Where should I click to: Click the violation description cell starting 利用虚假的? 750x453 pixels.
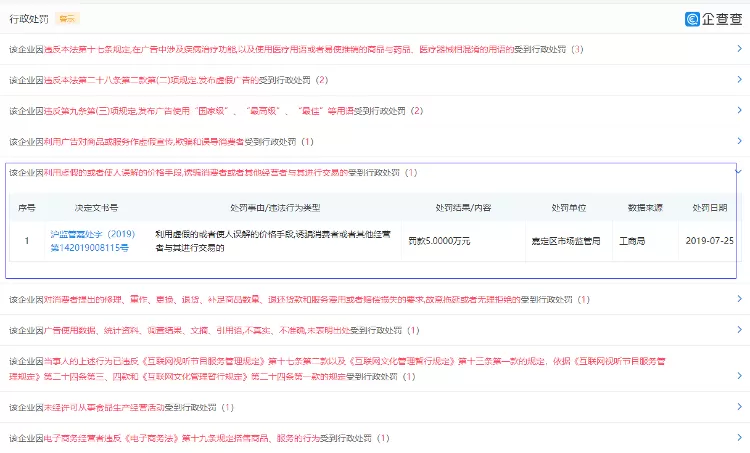pyautogui.click(x=273, y=241)
